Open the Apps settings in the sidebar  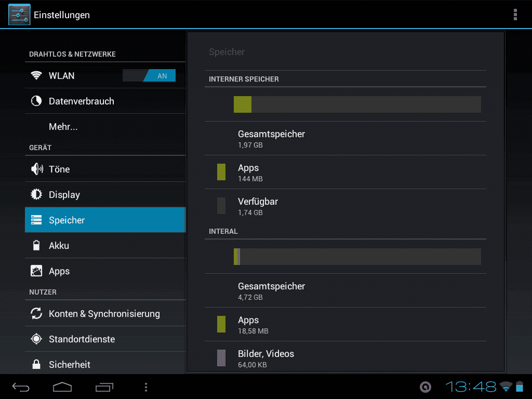(105, 271)
